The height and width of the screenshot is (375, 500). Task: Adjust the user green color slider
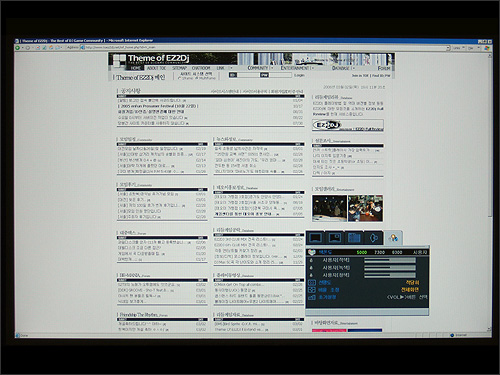[x=390, y=268]
